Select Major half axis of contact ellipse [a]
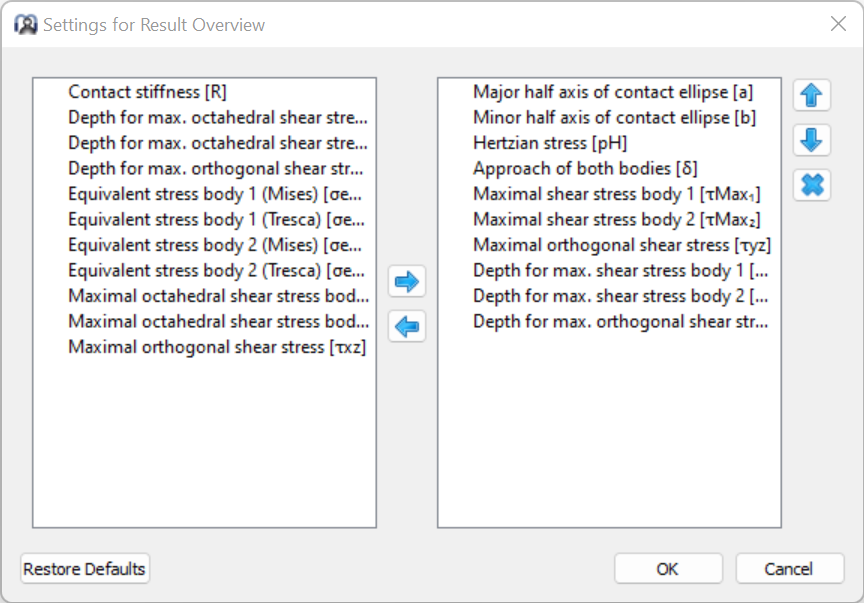 612,92
